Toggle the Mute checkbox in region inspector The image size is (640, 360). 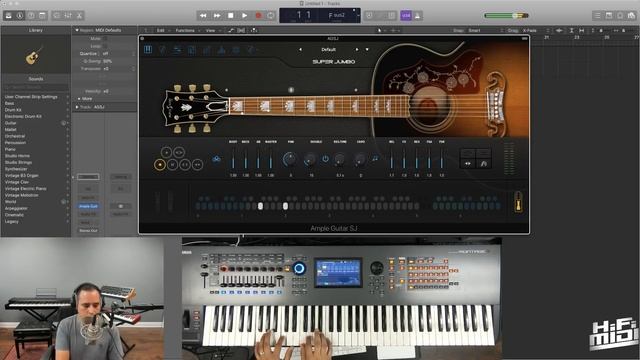[104, 38]
